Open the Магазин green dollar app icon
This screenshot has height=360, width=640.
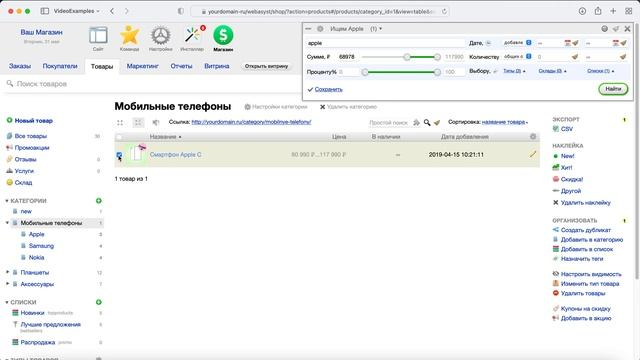click(x=223, y=35)
